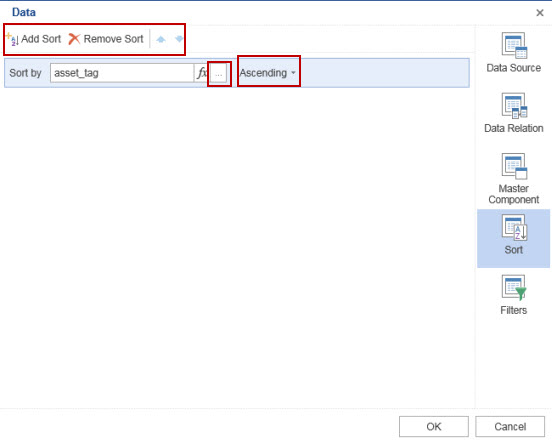The height and width of the screenshot is (442, 552).
Task: Move the sort up with the up arrow
Action: (x=161, y=39)
